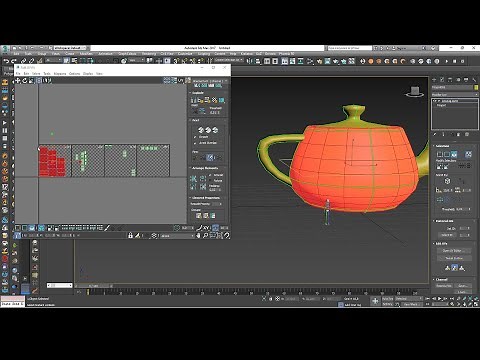Open the Workspace Default dropdown in title bar
This screenshot has width=480, height=360.
coord(70,48)
